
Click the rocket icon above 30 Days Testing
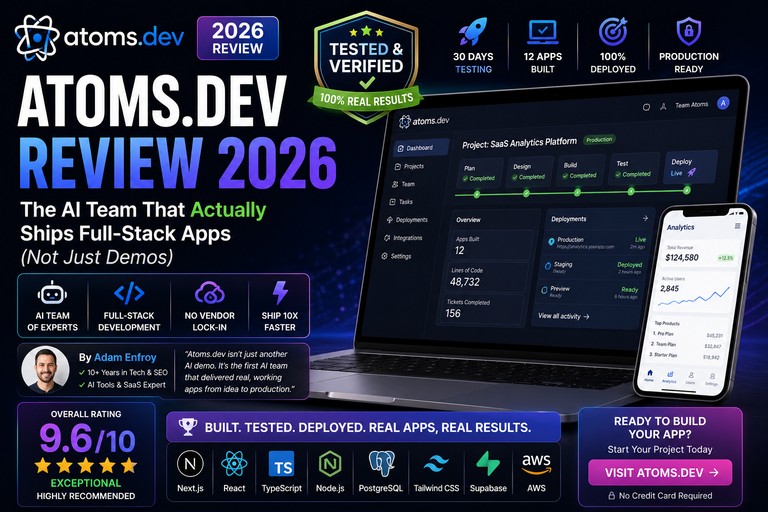[x=473, y=32]
